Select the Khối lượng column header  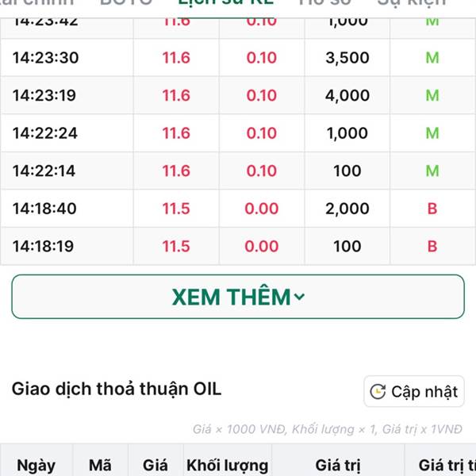[228, 465]
